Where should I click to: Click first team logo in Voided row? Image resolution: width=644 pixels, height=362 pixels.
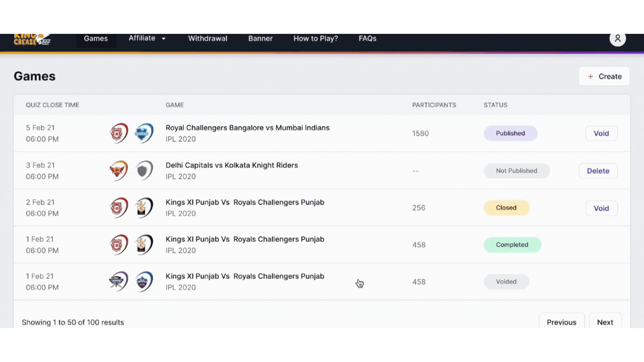pos(119,282)
